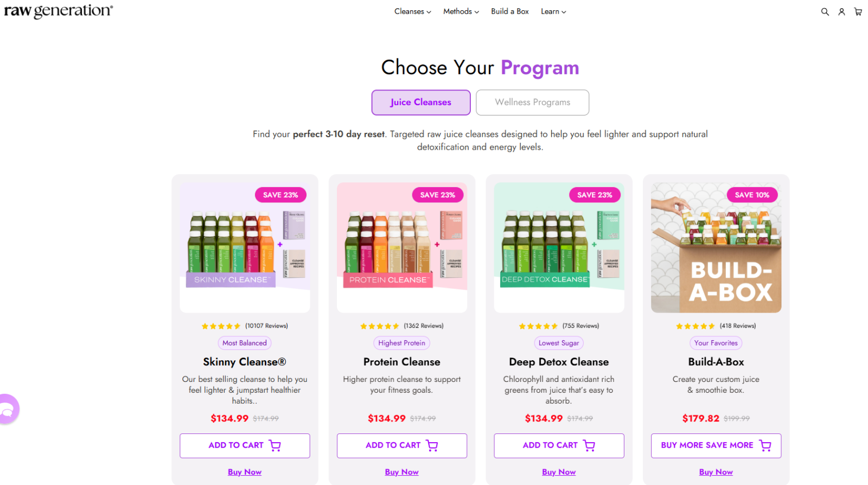Expand the Cleanses dropdown menu

pyautogui.click(x=412, y=11)
